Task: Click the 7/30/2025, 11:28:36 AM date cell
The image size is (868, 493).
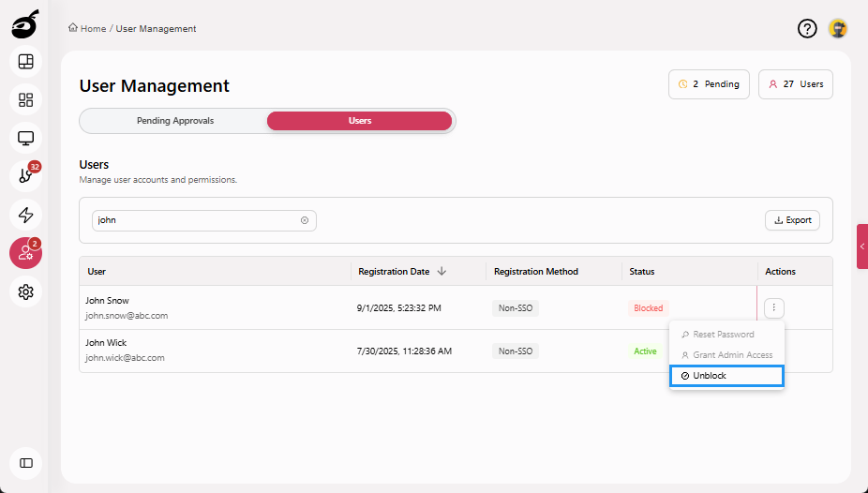Action: [404, 351]
